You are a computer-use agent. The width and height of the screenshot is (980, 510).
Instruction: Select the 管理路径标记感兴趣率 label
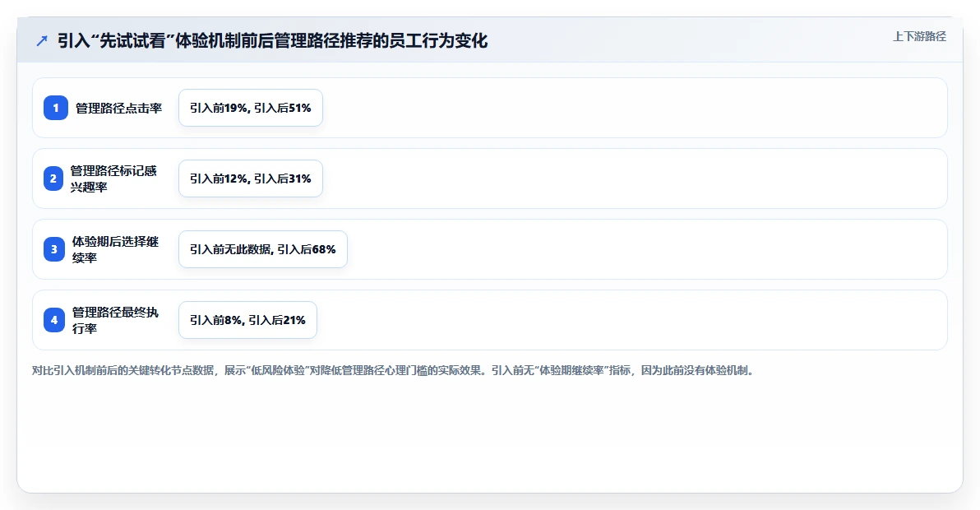click(113, 178)
